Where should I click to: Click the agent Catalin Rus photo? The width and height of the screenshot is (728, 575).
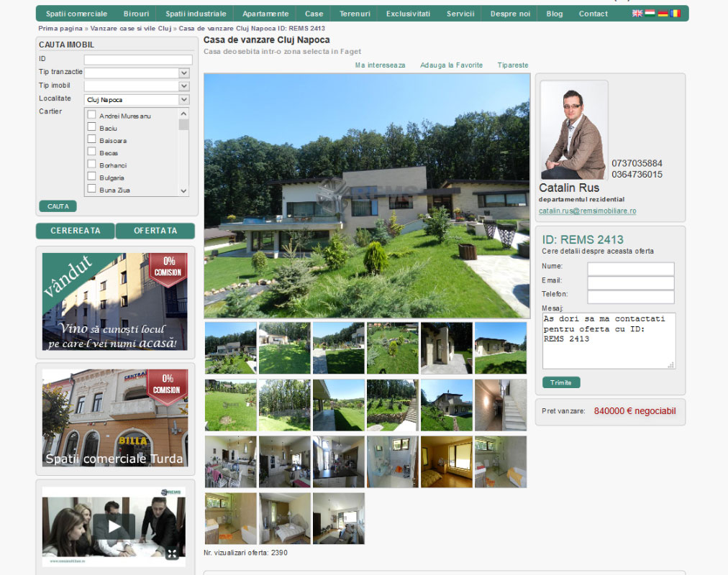point(573,130)
